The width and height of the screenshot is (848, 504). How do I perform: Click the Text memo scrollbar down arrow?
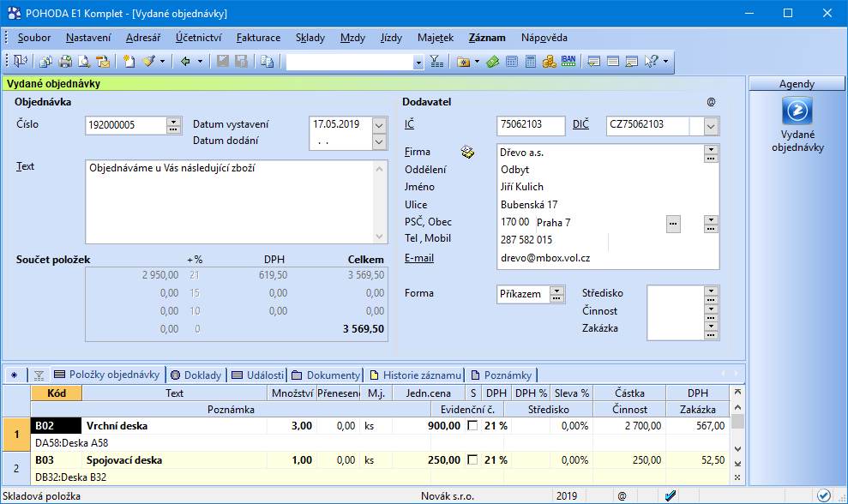click(379, 237)
